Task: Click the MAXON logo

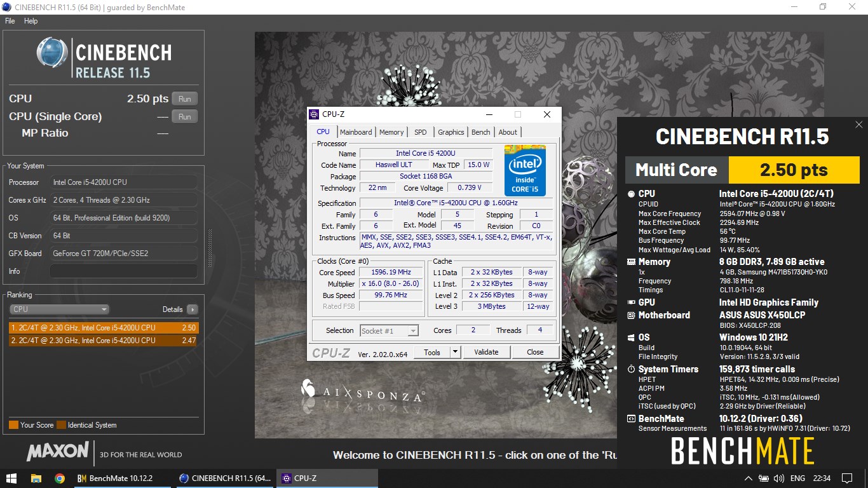Action: click(58, 452)
